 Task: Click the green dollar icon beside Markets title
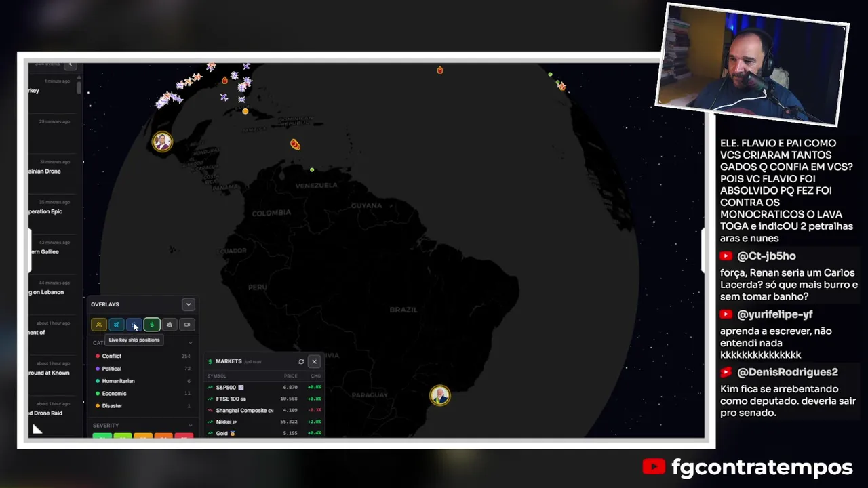(x=210, y=362)
